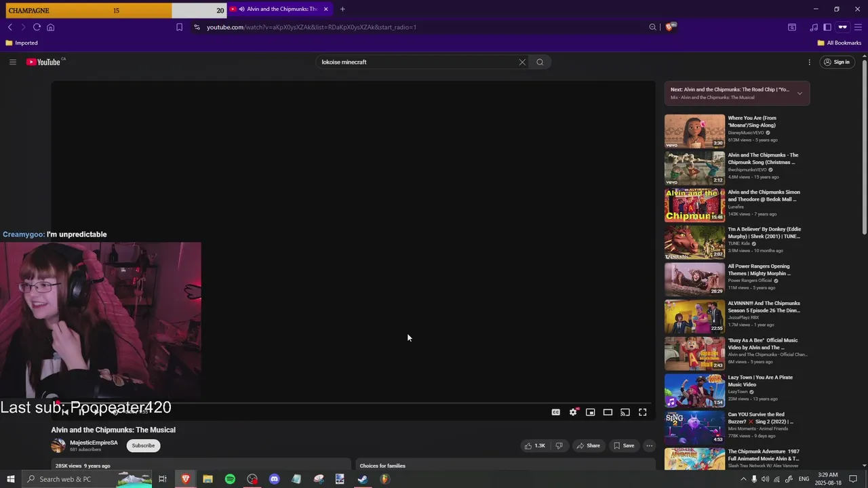Open the All Bookmarks folder

pyautogui.click(x=840, y=43)
